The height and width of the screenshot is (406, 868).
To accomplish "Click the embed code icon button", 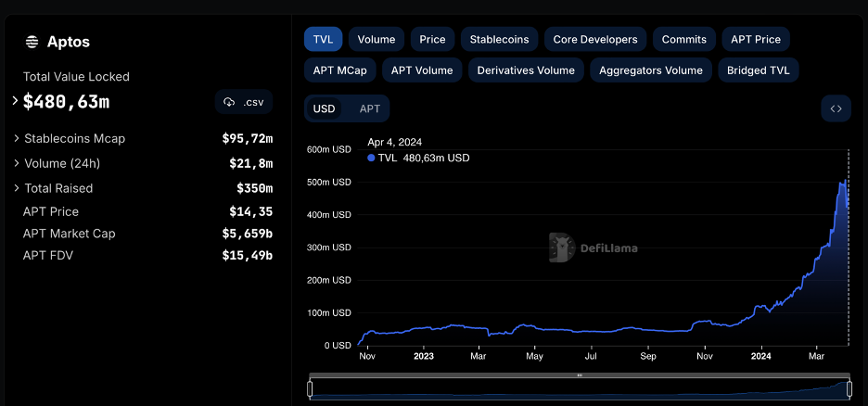I will pyautogui.click(x=836, y=108).
